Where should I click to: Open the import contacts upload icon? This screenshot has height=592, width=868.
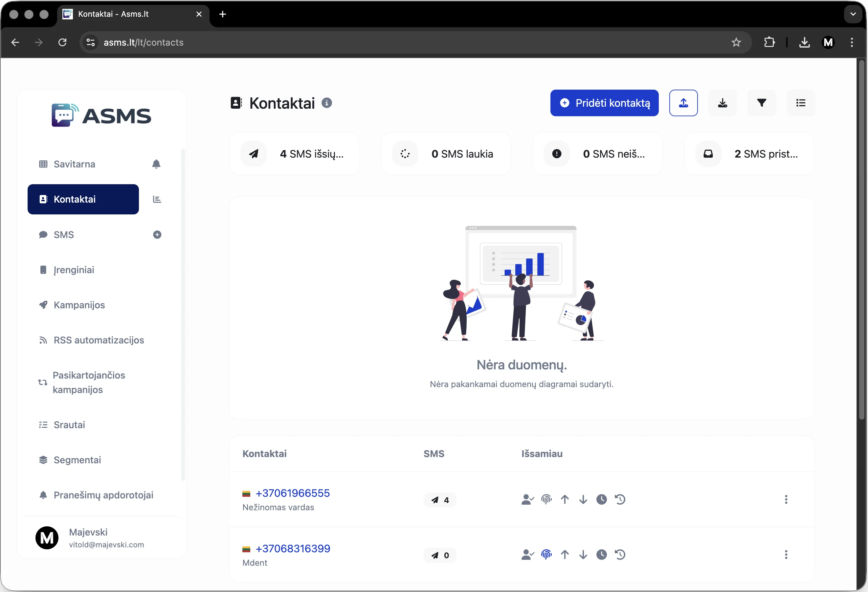coord(683,103)
